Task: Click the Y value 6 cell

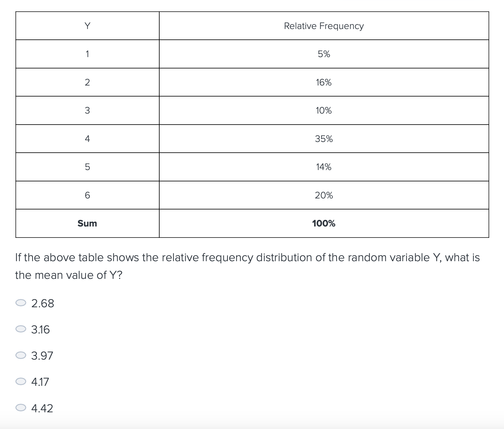Action: pyautogui.click(x=87, y=195)
